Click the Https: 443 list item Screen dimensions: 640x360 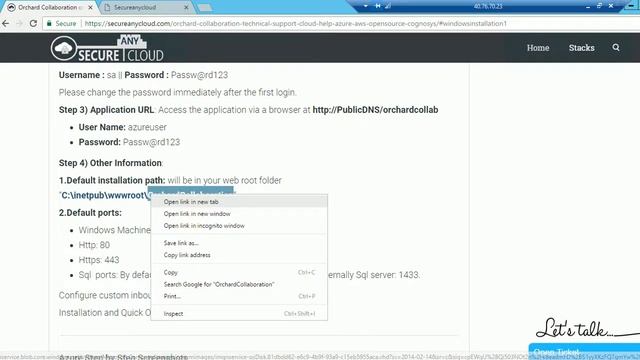click(x=99, y=260)
